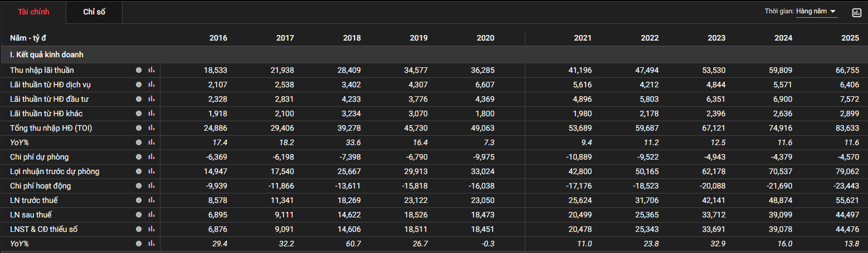Collapse the I. Kết quả kinh doanh section
The width and height of the screenshot is (868, 253).
[x=47, y=54]
